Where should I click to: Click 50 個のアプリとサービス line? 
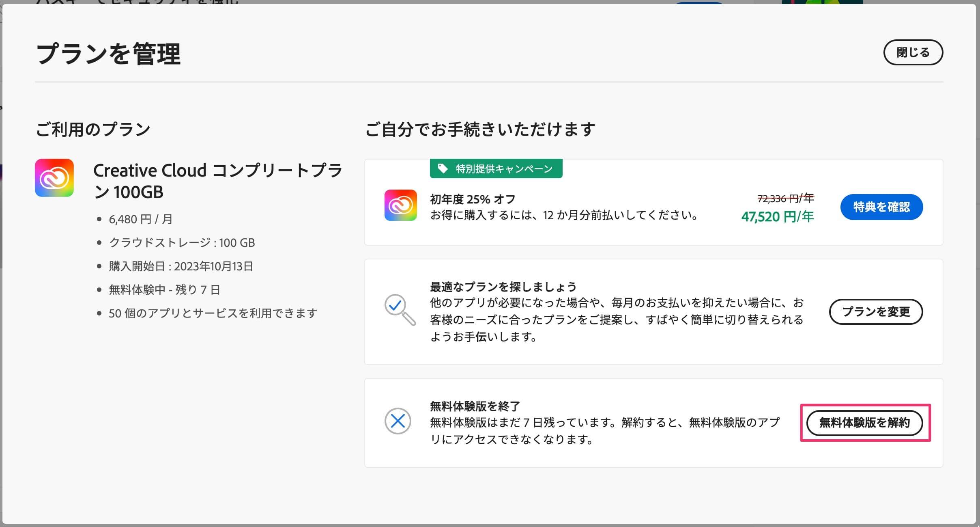213,313
